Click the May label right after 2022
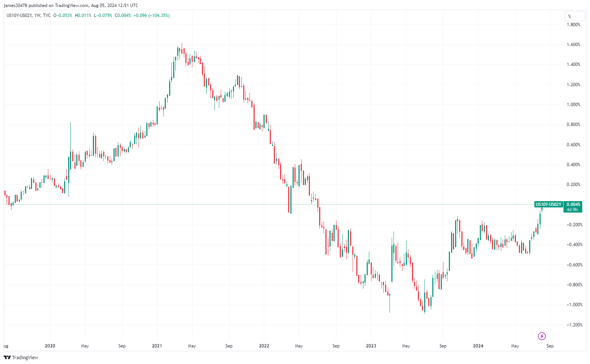The image size is (590, 364). pyautogui.click(x=299, y=346)
